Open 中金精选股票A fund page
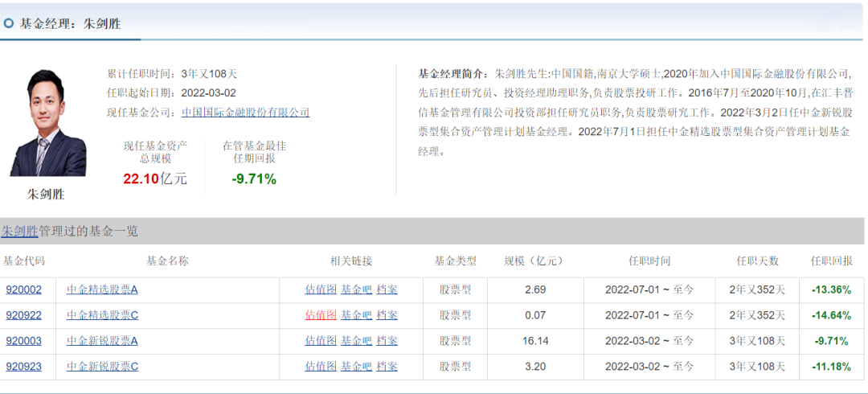 point(102,289)
